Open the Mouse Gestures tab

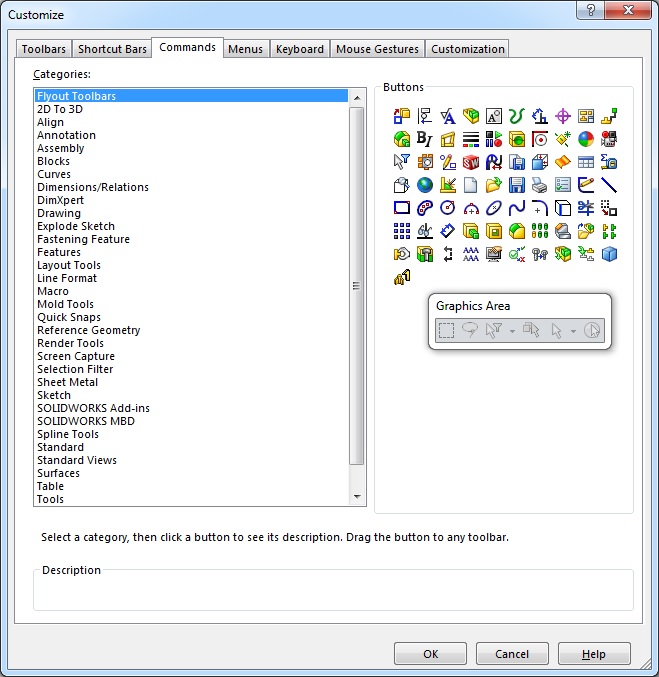[377, 49]
